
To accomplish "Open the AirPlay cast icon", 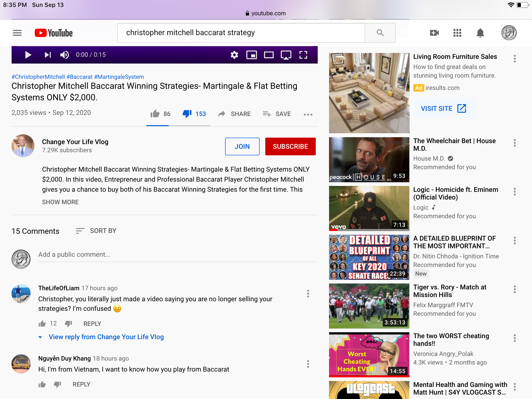I will [286, 55].
